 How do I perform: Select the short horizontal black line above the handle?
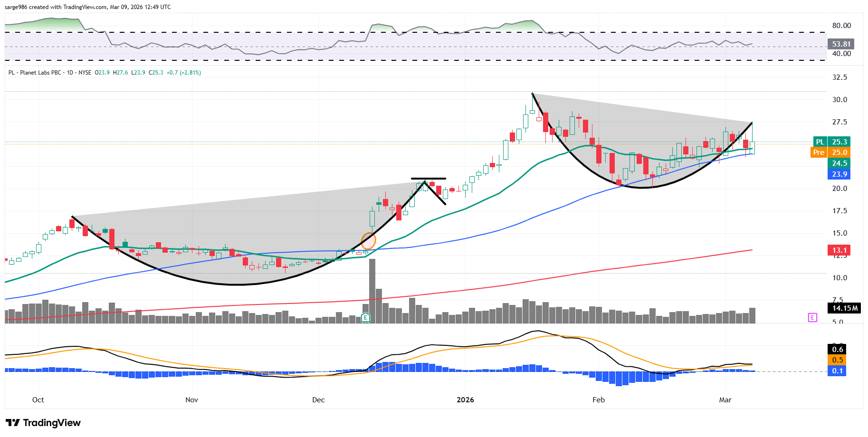pos(428,179)
